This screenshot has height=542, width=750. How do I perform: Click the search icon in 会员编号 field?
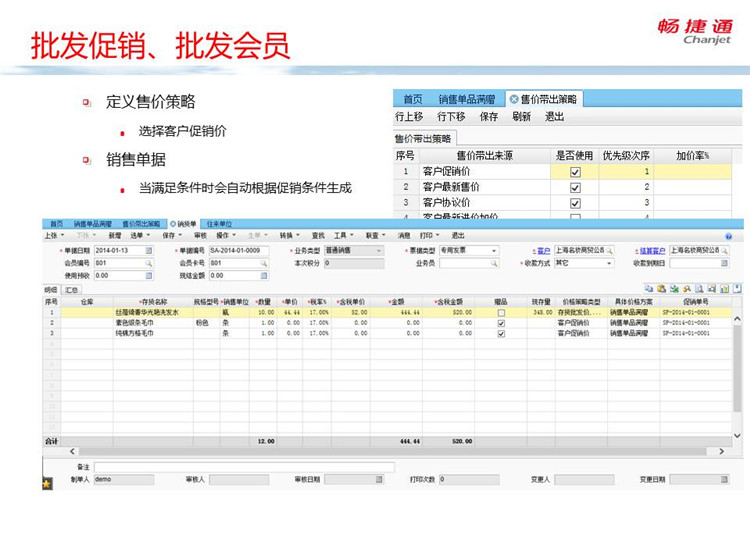tap(149, 263)
